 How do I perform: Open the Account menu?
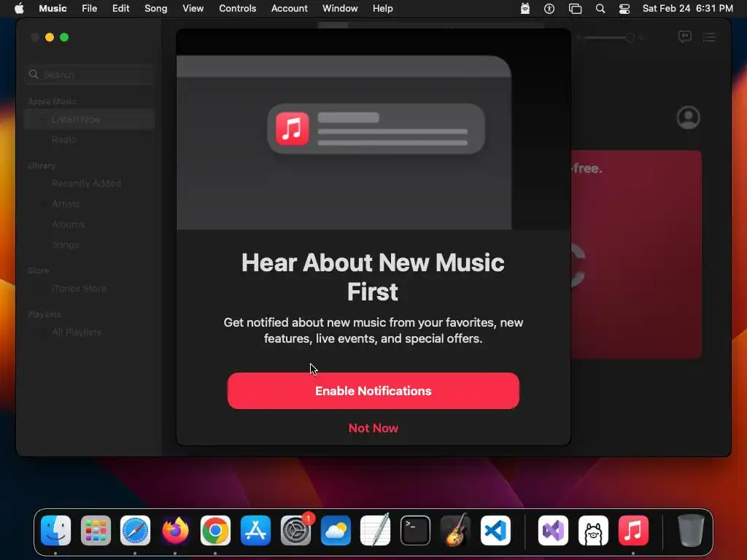(x=289, y=9)
